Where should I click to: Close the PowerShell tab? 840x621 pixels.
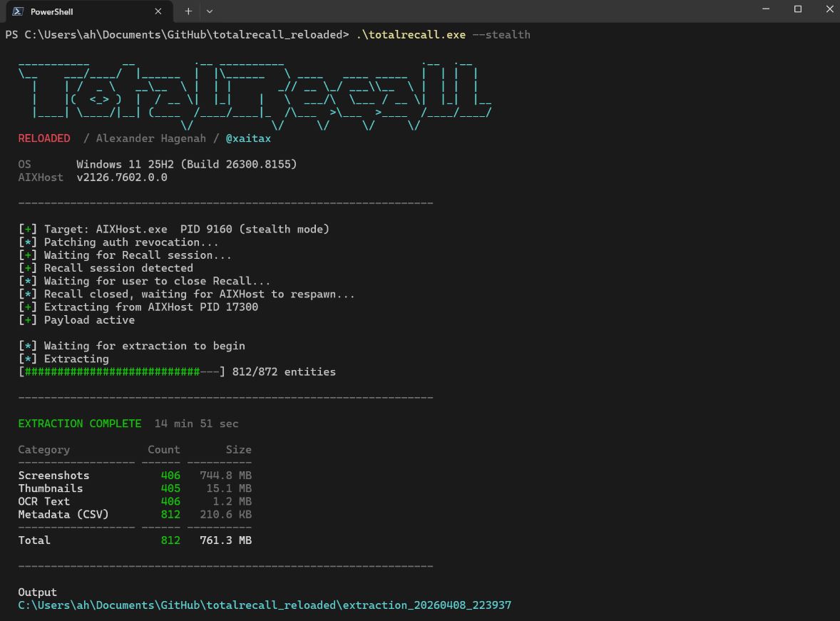coord(158,11)
